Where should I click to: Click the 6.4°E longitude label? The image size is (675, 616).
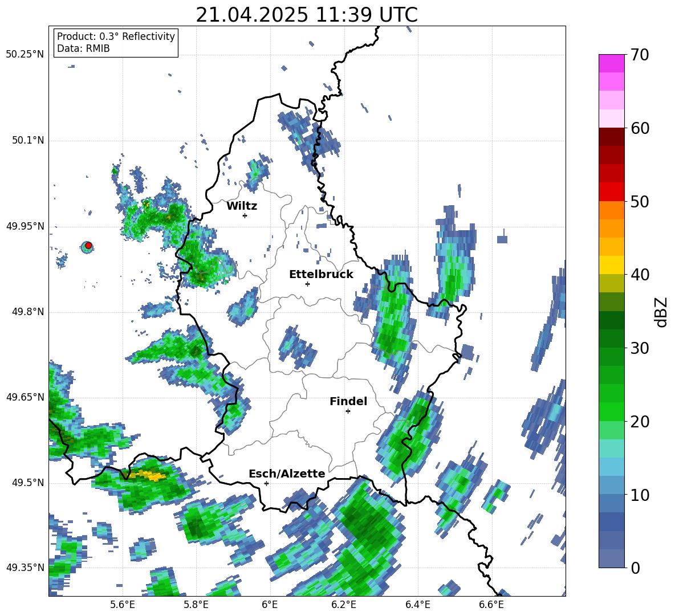tap(417, 605)
